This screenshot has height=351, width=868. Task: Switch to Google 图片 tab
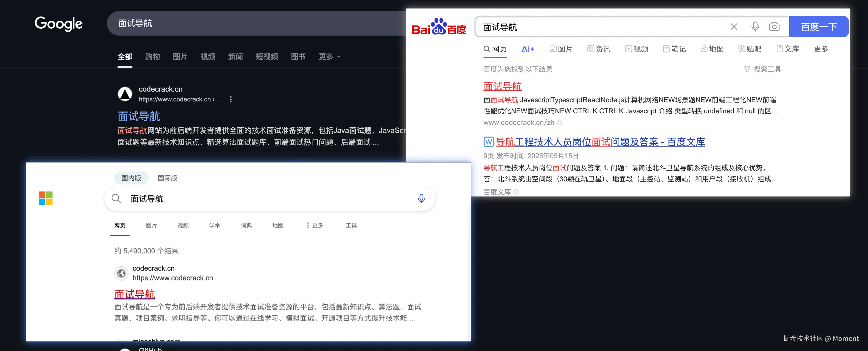tap(180, 57)
